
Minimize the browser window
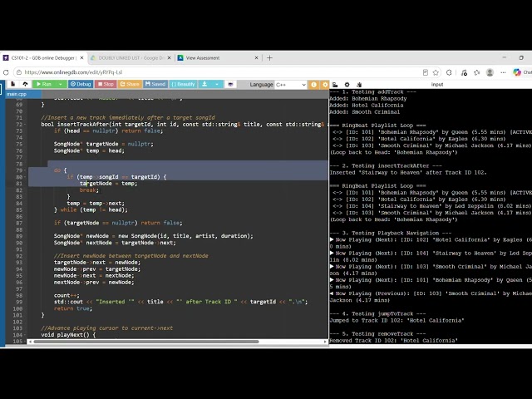(505, 57)
